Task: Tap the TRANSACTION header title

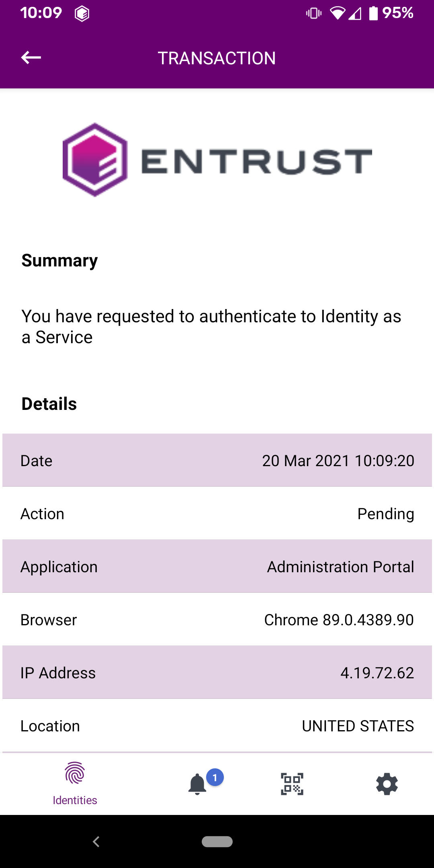Action: (x=217, y=58)
